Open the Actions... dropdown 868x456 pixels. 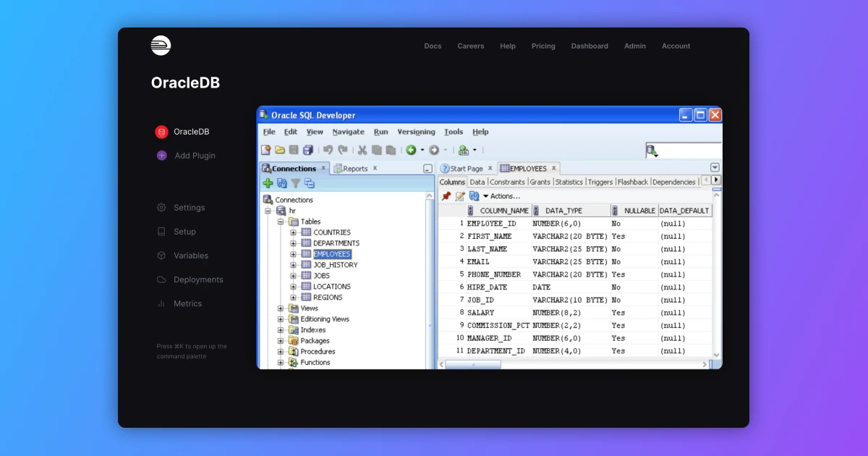(501, 196)
